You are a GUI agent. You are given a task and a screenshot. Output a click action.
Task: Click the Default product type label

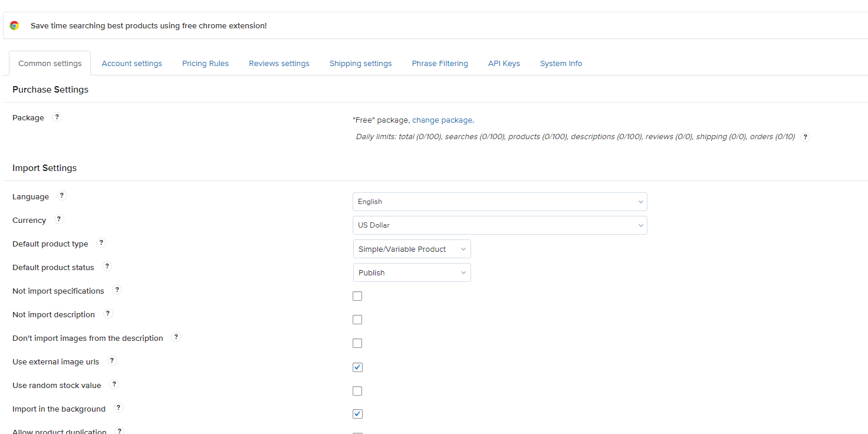coord(50,244)
